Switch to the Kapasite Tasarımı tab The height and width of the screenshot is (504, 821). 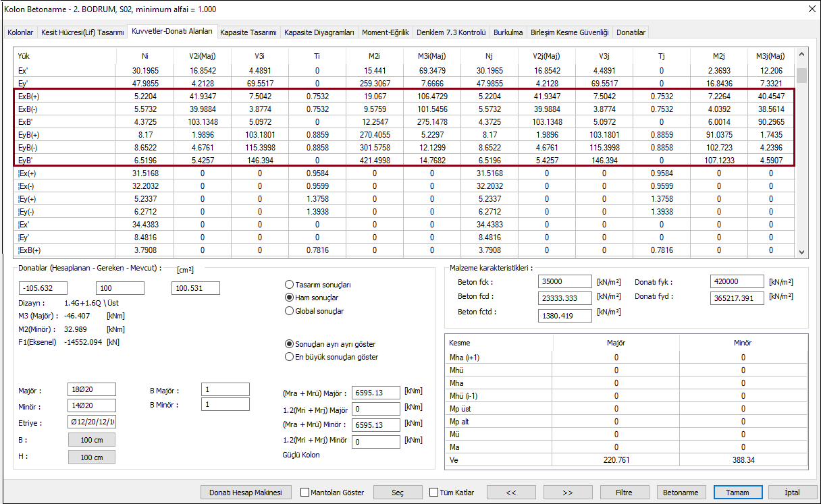pos(248,32)
